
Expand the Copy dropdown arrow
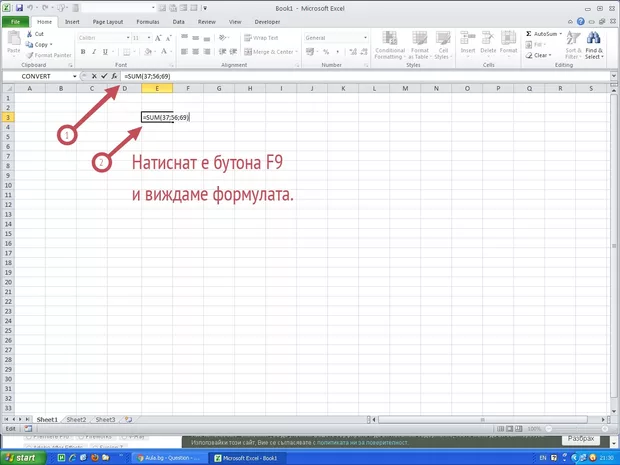(51, 45)
